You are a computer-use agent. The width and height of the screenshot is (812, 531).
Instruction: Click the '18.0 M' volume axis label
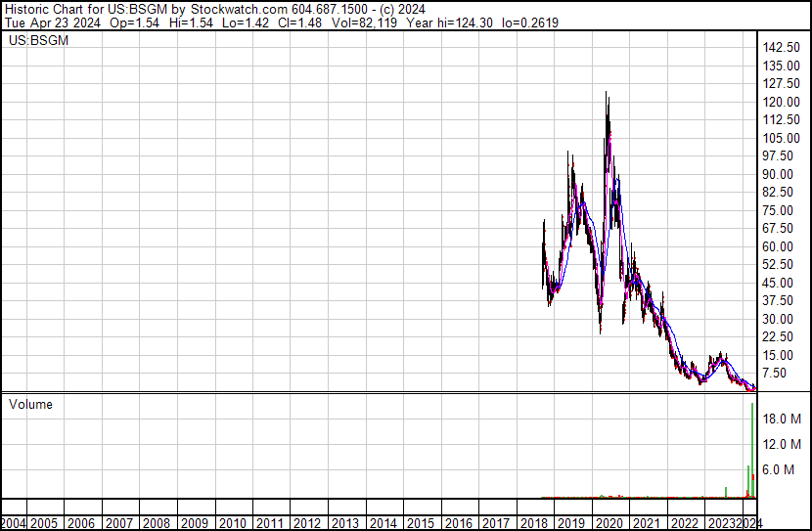(782, 419)
